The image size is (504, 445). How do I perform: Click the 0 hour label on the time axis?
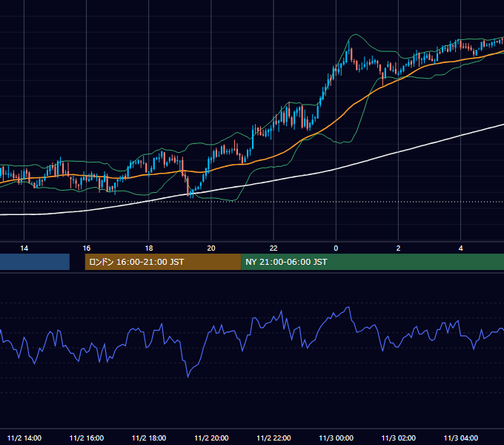[336, 248]
